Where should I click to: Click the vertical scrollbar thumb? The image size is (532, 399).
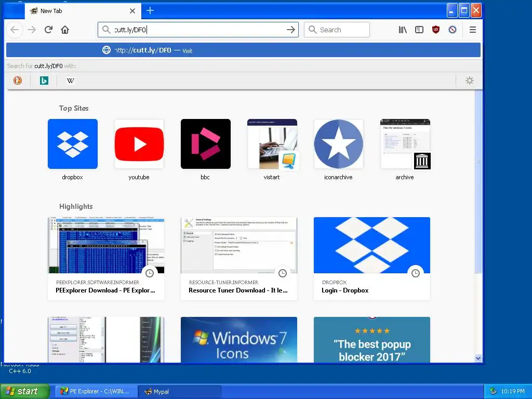(x=478, y=181)
